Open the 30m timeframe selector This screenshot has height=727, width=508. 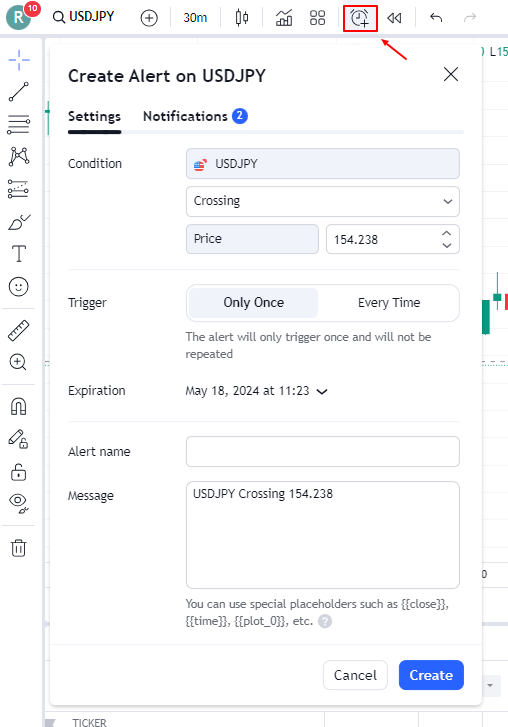(x=195, y=18)
